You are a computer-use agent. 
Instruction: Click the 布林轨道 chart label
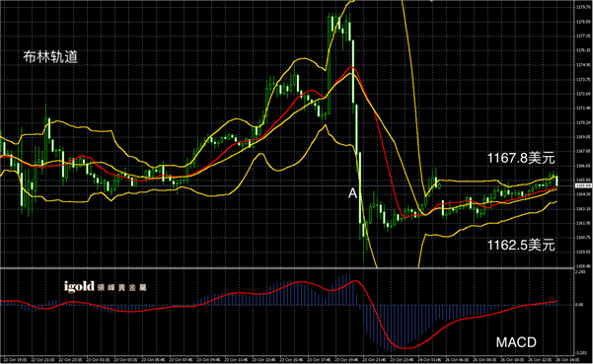50,56
